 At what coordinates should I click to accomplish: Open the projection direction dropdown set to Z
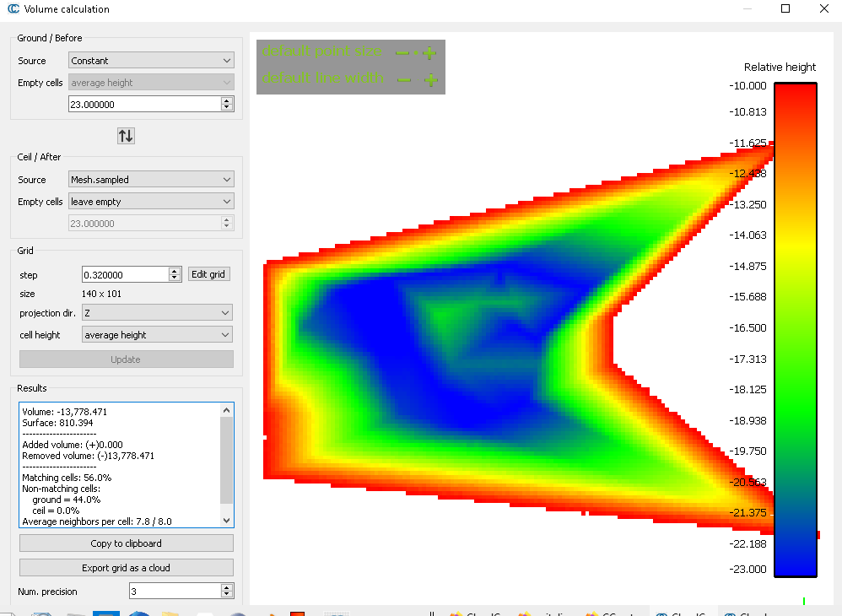tap(157, 313)
